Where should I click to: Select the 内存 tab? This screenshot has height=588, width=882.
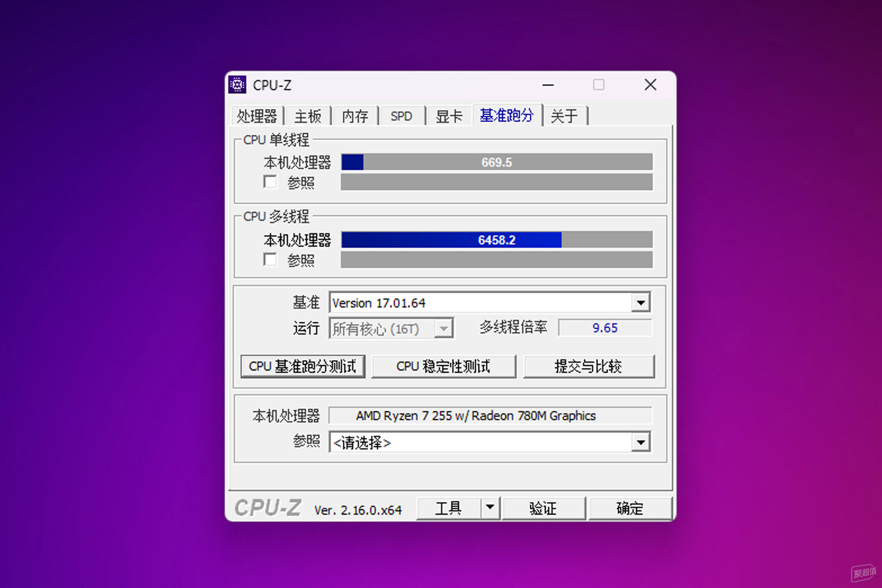(355, 116)
